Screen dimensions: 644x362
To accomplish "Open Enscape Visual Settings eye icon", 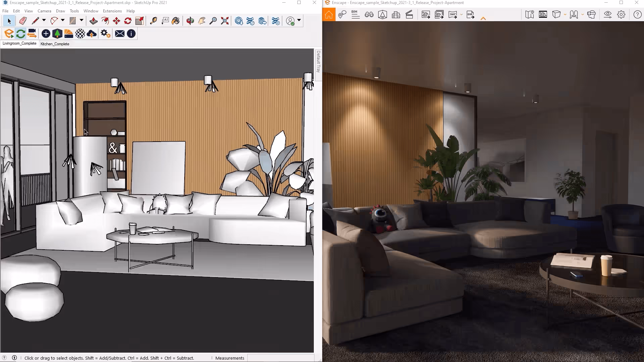I will click(607, 15).
